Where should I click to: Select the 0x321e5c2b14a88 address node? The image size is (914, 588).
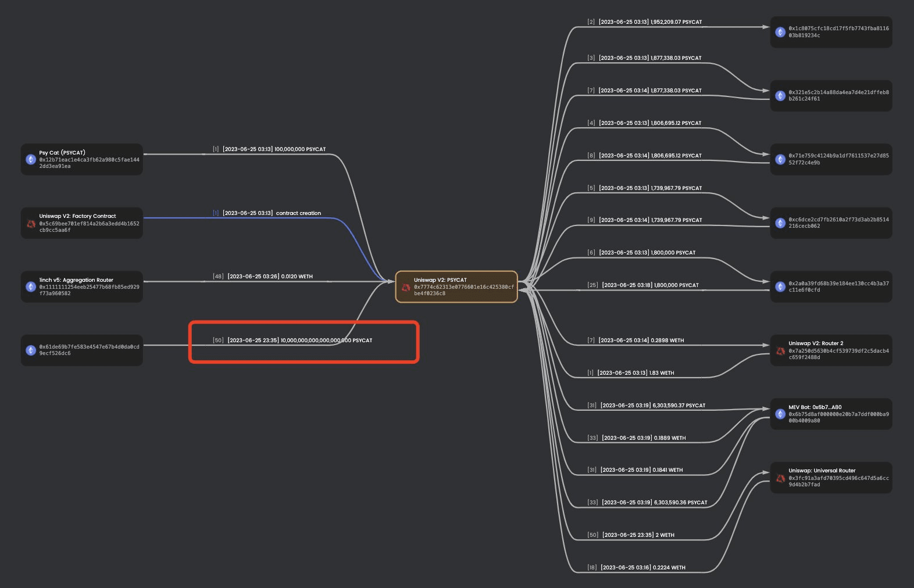pyautogui.click(x=831, y=95)
